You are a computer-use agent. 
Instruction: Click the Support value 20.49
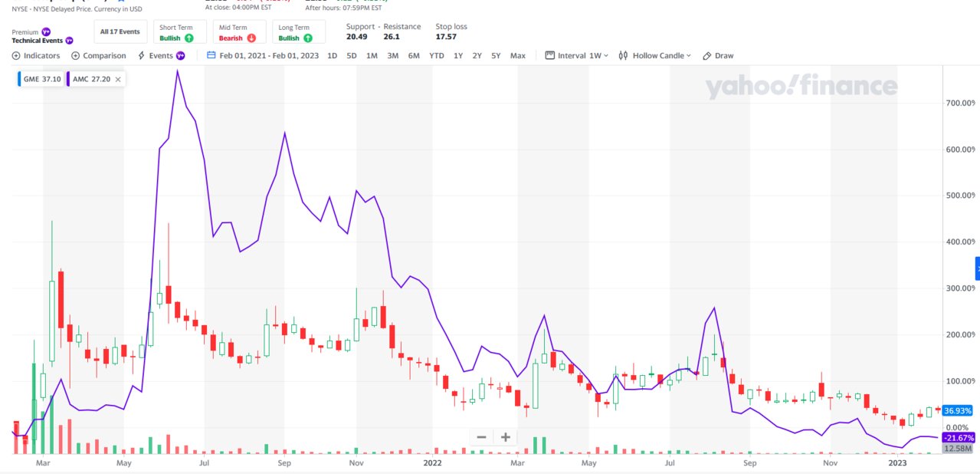pos(357,36)
